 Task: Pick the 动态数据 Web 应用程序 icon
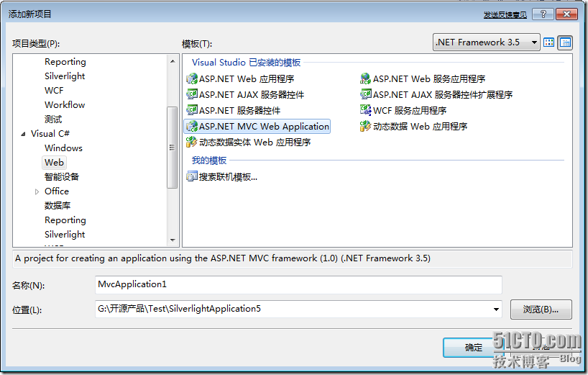pyautogui.click(x=366, y=126)
